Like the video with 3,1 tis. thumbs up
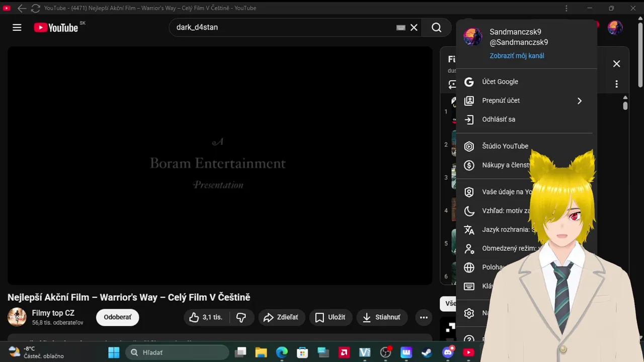The height and width of the screenshot is (362, 644). (206, 317)
